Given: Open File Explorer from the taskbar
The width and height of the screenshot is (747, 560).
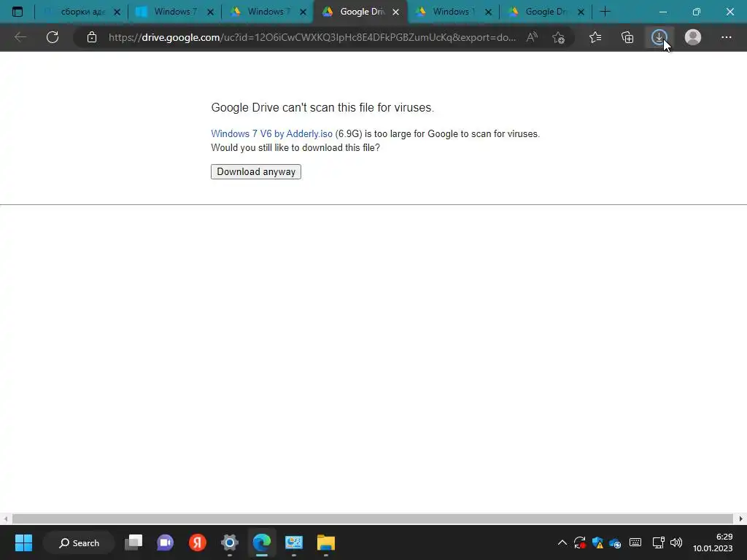Looking at the screenshot, I should 326,542.
